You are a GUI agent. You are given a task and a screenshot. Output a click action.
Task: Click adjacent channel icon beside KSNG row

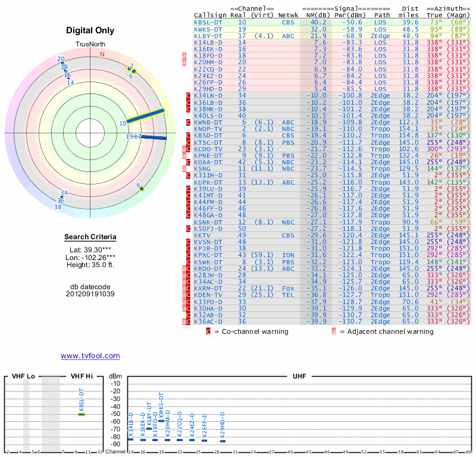184,169
